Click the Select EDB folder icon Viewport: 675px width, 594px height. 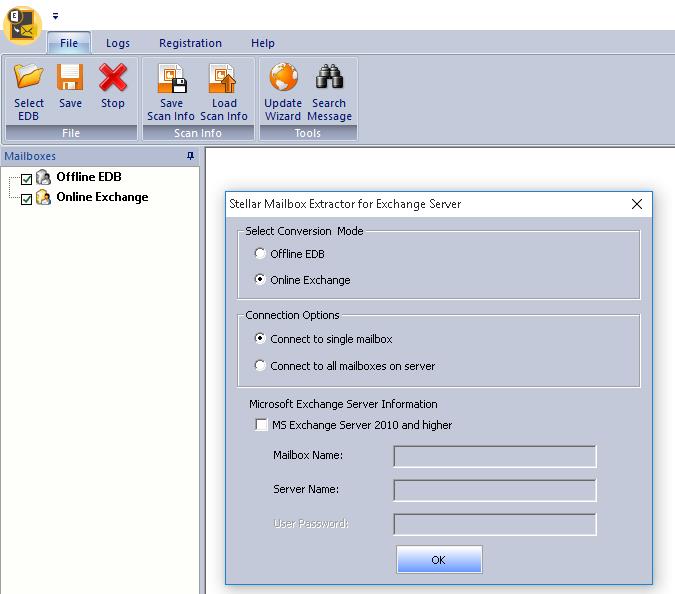[x=28, y=77]
